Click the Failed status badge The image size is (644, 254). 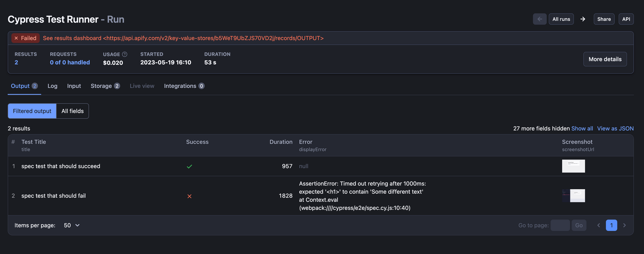point(25,38)
